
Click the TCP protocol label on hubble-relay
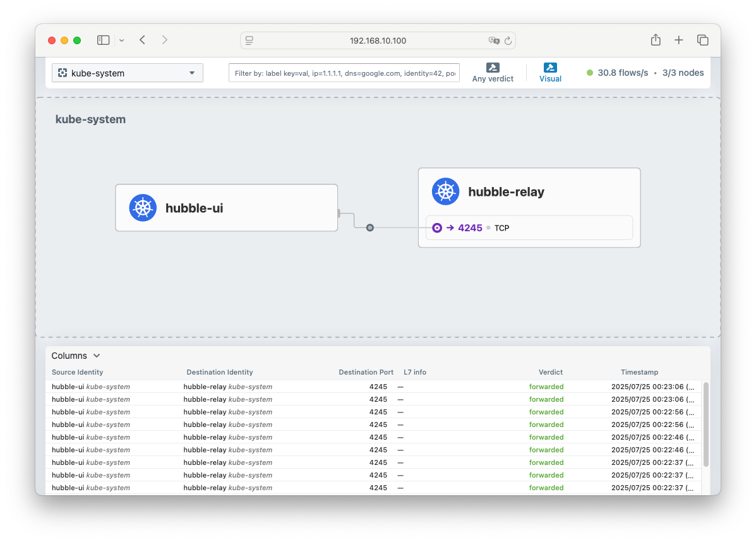click(502, 228)
